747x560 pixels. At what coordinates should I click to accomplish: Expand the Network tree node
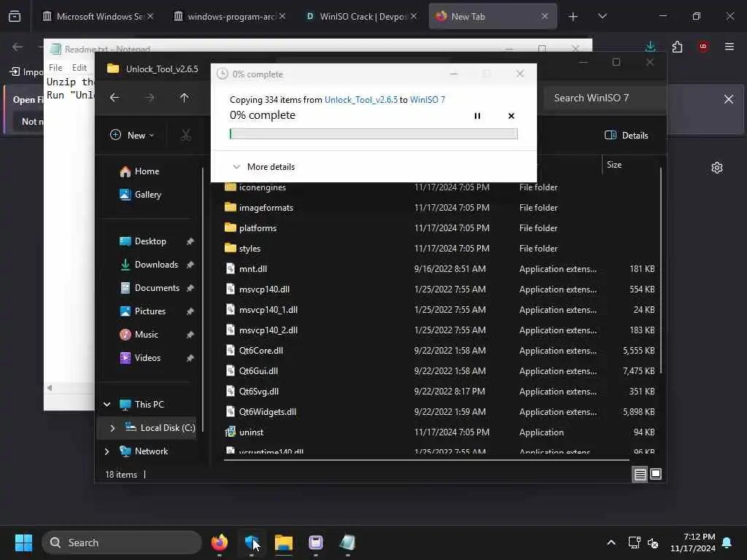tap(107, 451)
